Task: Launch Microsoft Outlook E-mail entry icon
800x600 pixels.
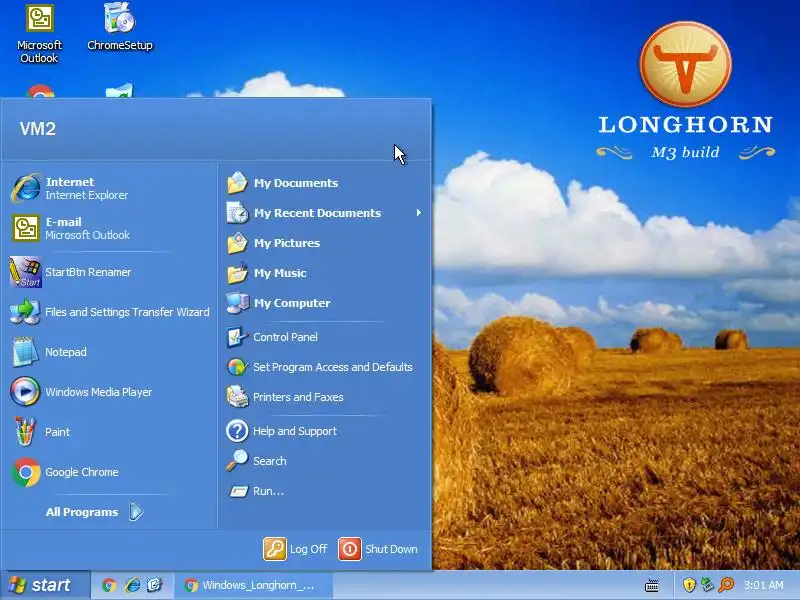Action: (x=26, y=228)
